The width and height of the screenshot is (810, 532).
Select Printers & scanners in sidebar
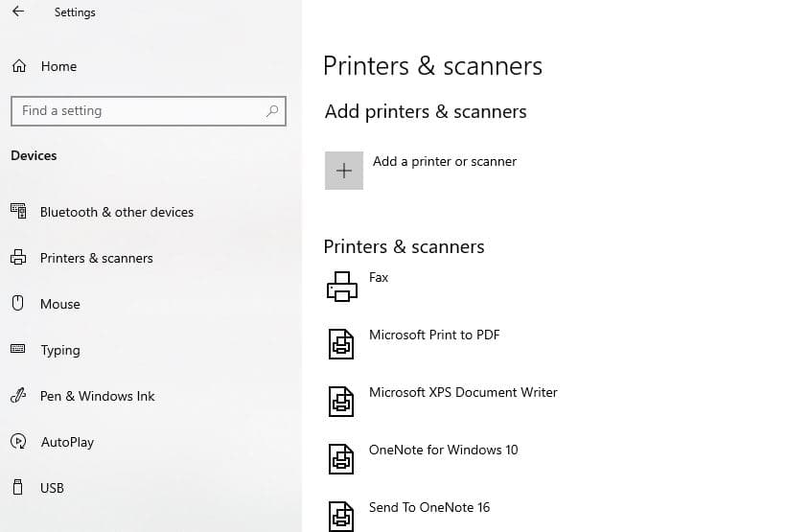97,258
